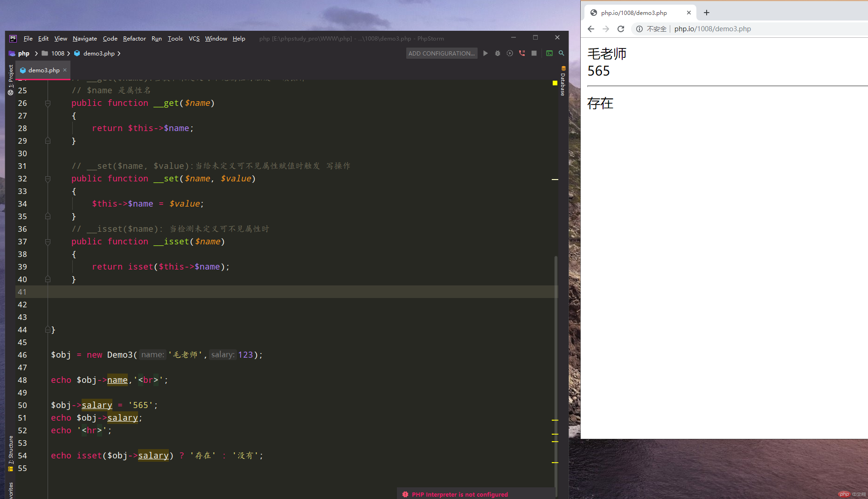The height and width of the screenshot is (499, 868).
Task: Click warning stripe mark near line 32
Action: 555,179
